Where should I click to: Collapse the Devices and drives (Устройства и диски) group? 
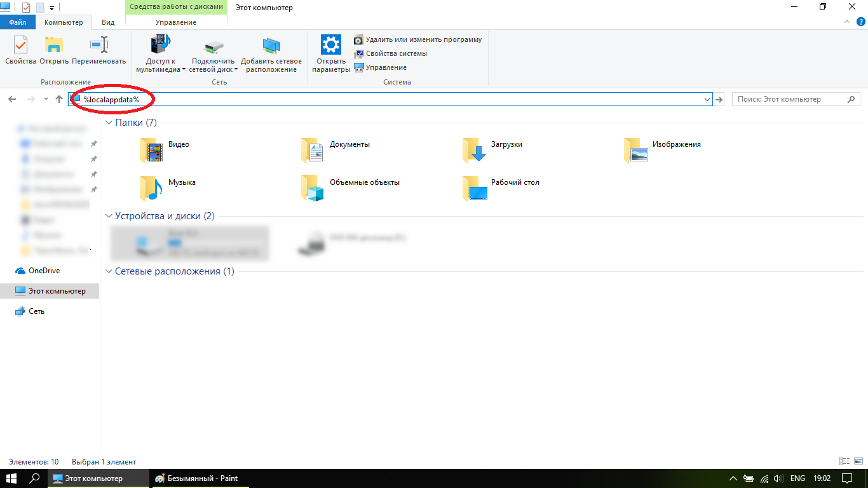click(109, 216)
